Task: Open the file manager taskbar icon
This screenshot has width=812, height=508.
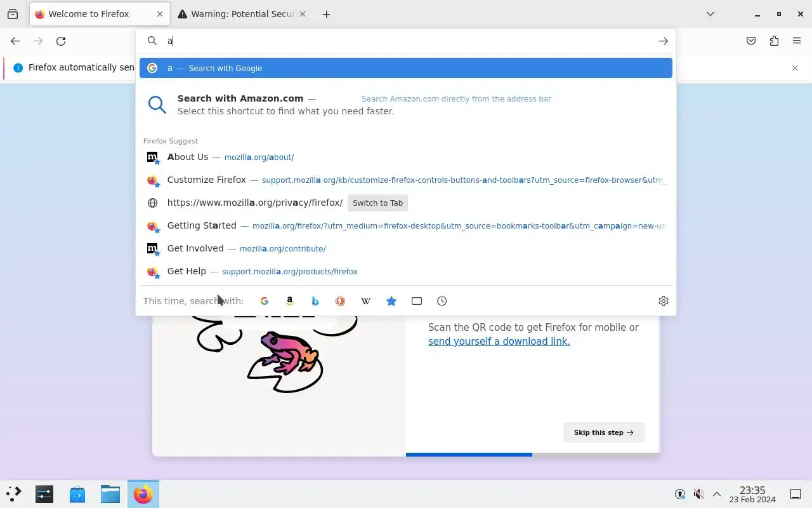Action: click(x=110, y=494)
